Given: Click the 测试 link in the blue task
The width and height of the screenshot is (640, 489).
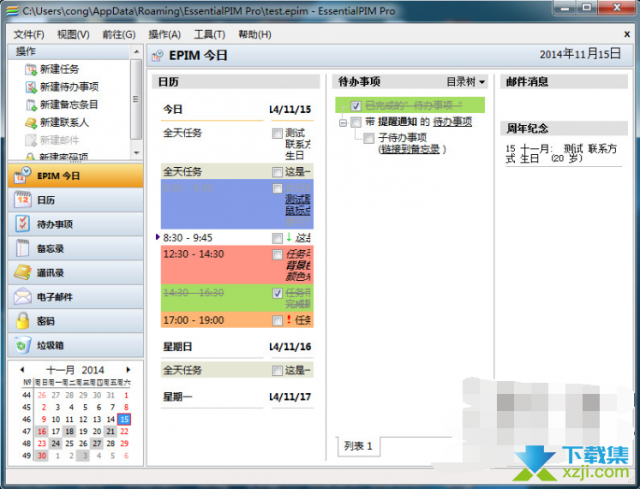Looking at the screenshot, I should click(298, 199).
